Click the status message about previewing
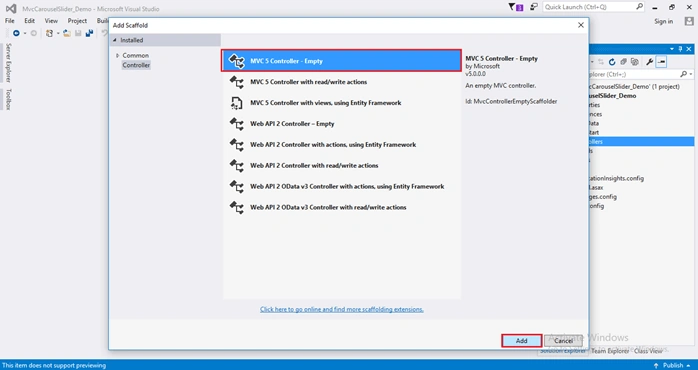 click(x=54, y=366)
